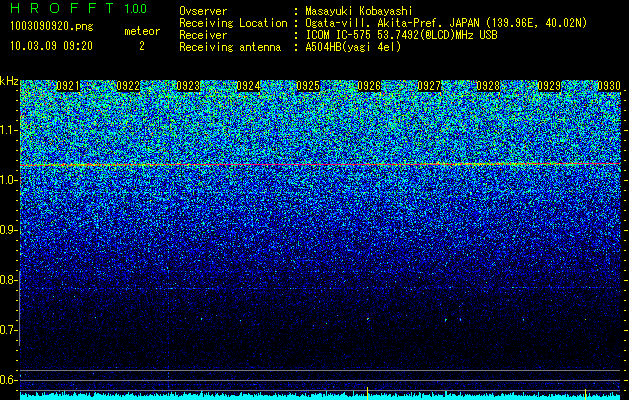This screenshot has width=629, height=400.
Task: Click the file name 1003090920.png
Action: click(52, 27)
